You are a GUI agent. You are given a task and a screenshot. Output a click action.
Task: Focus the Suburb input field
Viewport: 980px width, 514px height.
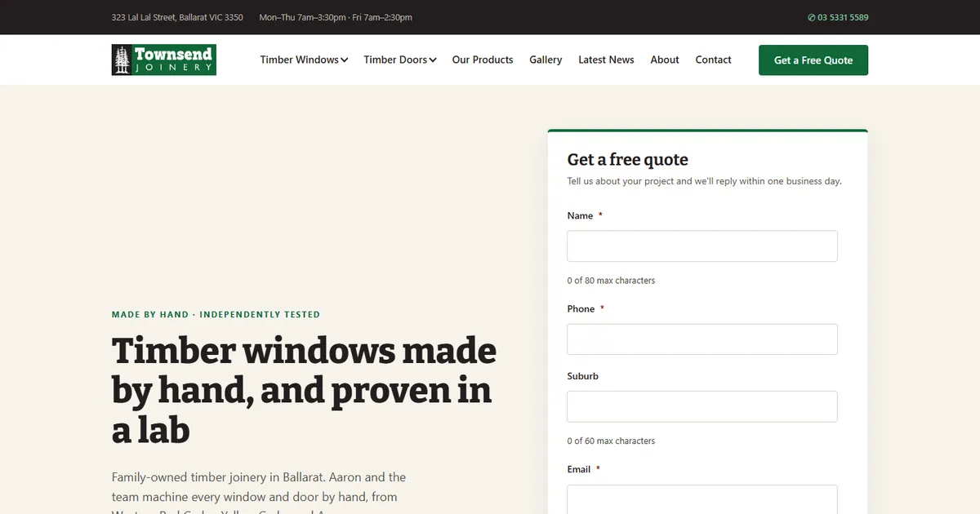tap(702, 406)
